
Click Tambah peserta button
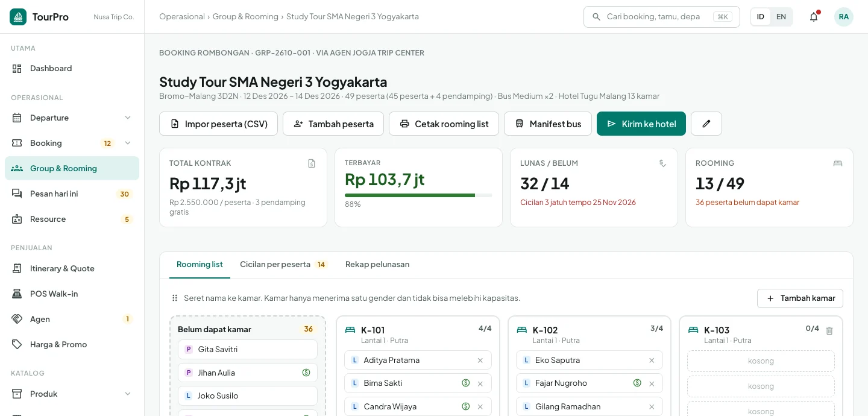click(333, 124)
